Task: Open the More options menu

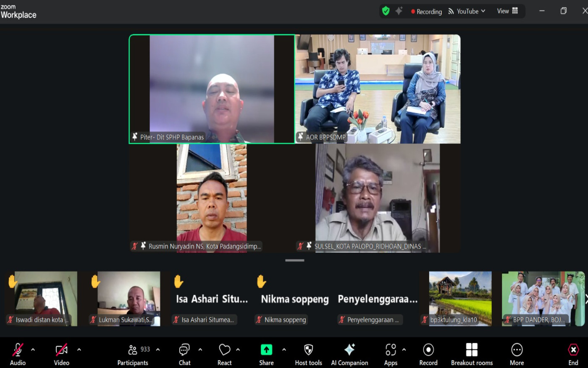Action: [517, 355]
